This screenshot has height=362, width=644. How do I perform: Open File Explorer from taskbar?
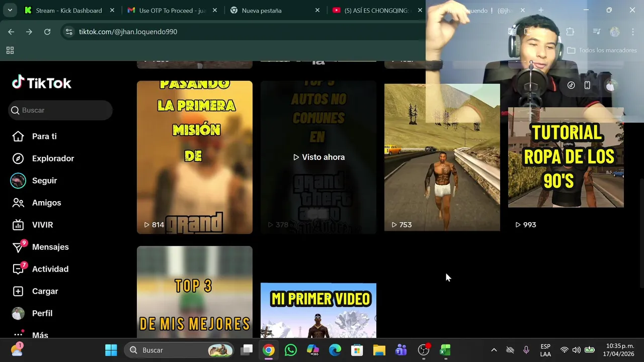[x=379, y=350]
